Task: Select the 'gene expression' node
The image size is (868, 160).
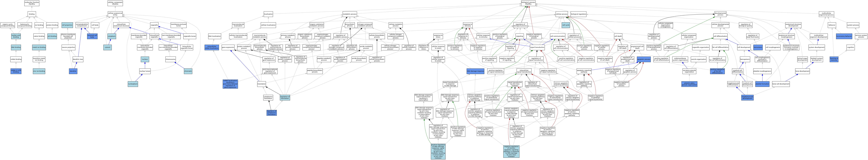Action: [x=228, y=47]
